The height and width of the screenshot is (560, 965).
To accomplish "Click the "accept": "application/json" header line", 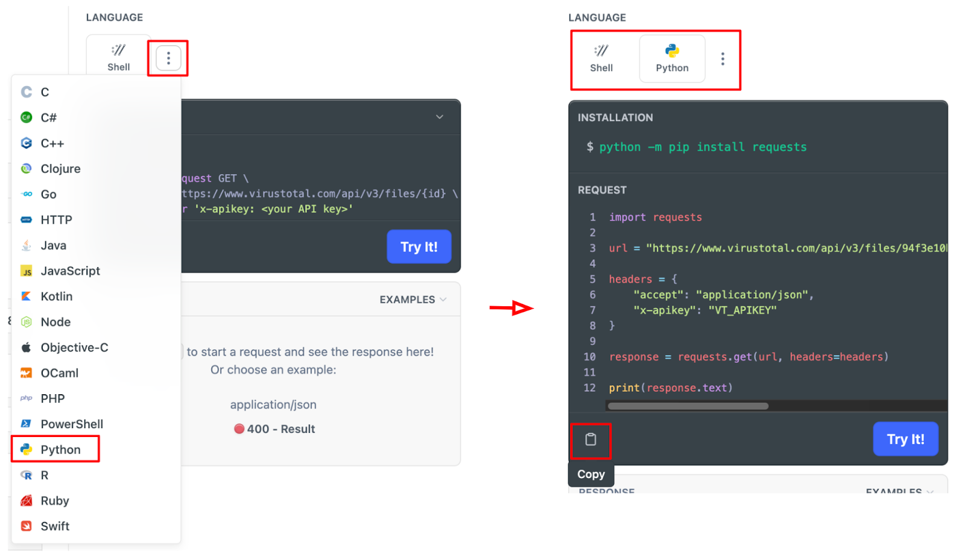I will point(724,295).
